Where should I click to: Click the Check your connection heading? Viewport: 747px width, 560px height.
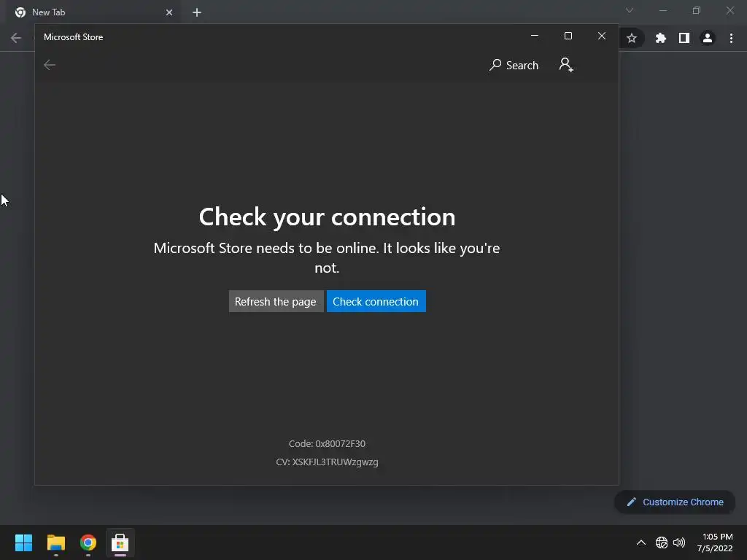tap(327, 217)
